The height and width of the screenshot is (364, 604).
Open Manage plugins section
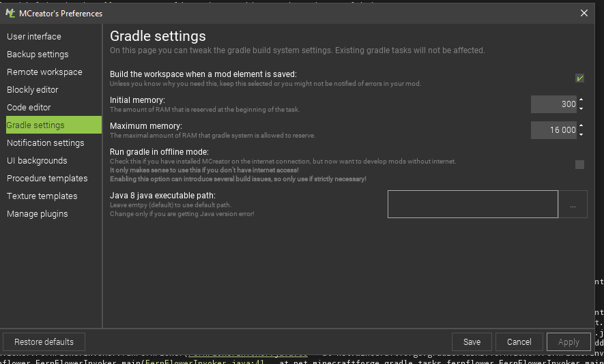point(38,213)
